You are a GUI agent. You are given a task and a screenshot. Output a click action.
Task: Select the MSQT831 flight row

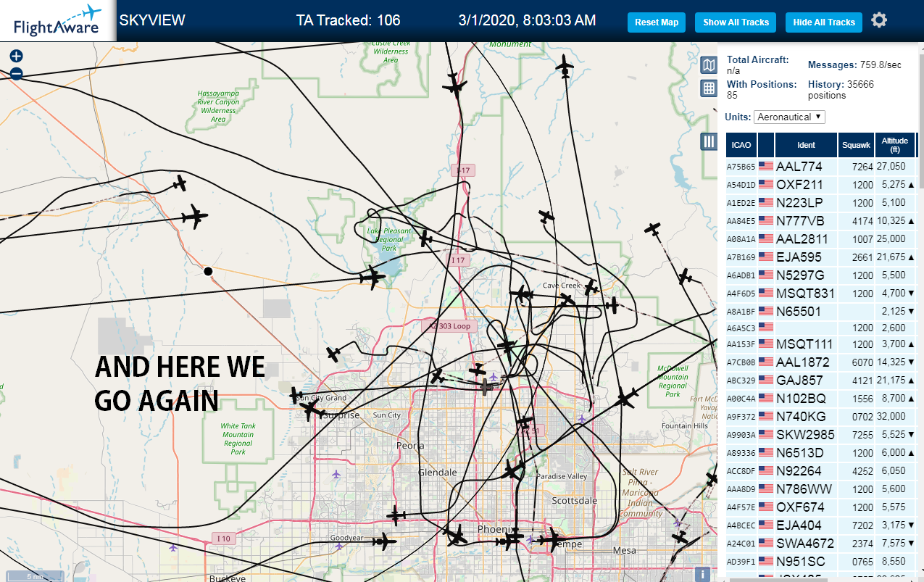tap(820, 294)
